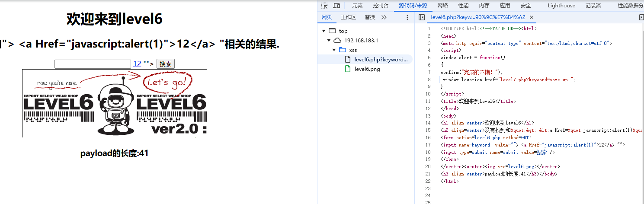The height and width of the screenshot is (204, 644).
Task: Open the 内存 (Memory) tab
Action: click(484, 6)
